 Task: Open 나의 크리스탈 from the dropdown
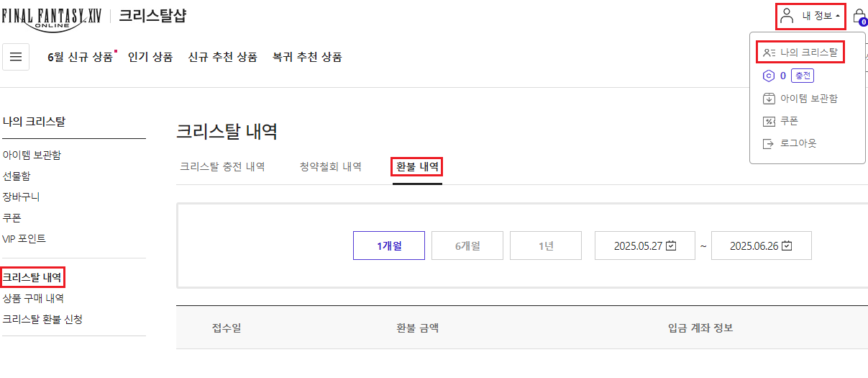tap(800, 53)
